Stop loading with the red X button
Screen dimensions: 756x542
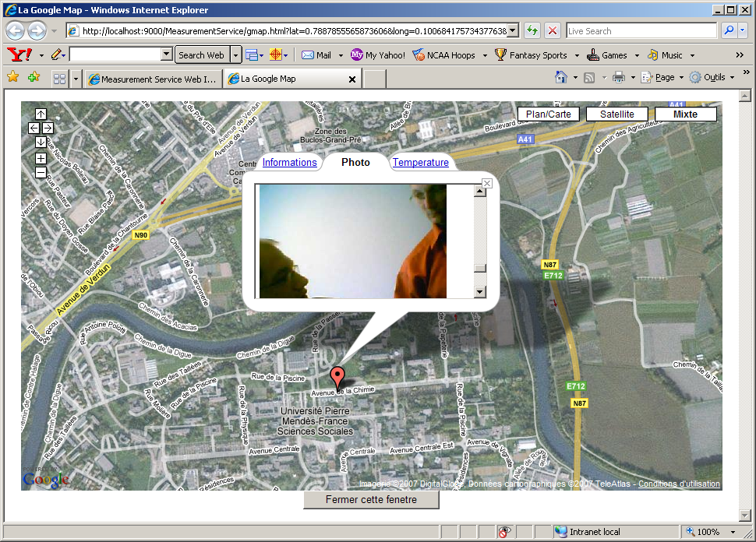point(553,31)
